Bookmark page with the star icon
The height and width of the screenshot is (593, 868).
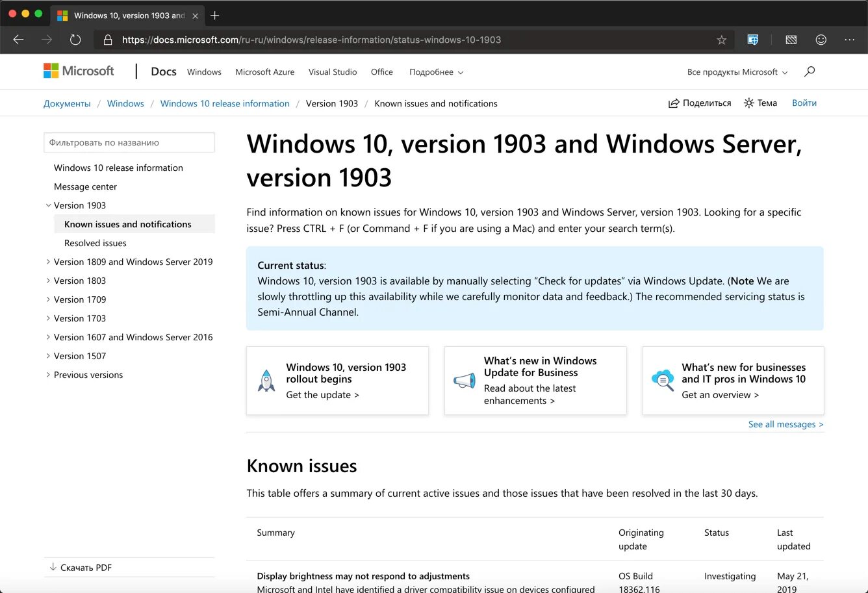coord(721,40)
